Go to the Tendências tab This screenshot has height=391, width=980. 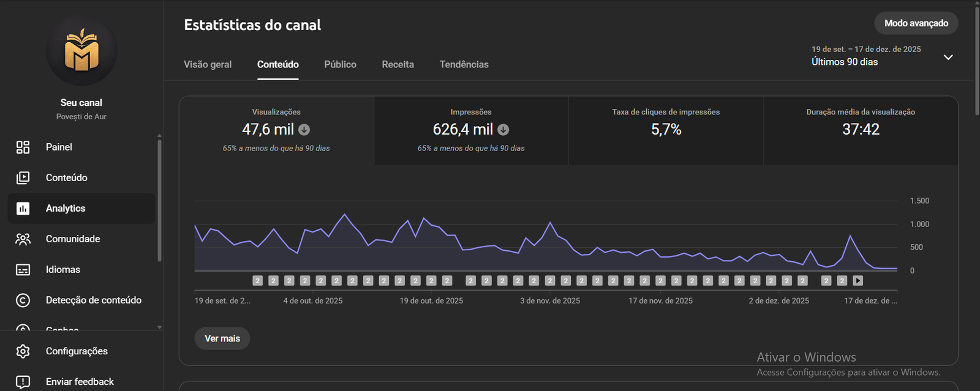[464, 64]
